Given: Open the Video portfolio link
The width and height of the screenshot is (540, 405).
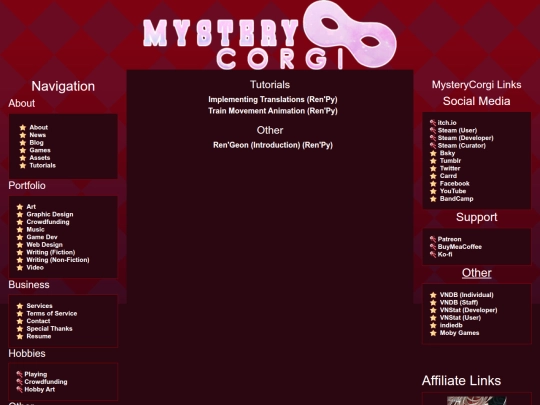Looking at the screenshot, I should pyautogui.click(x=35, y=267).
